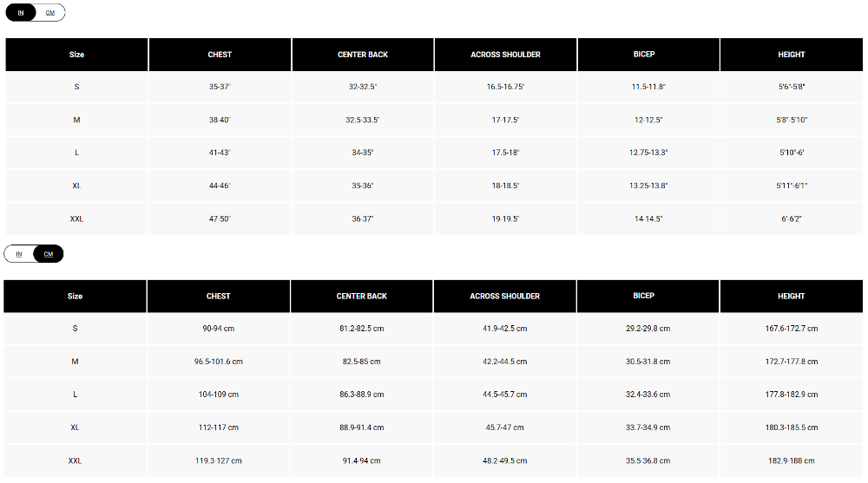Click the 96.5-101.6 cm chest cell
868x483 pixels.
click(219, 362)
